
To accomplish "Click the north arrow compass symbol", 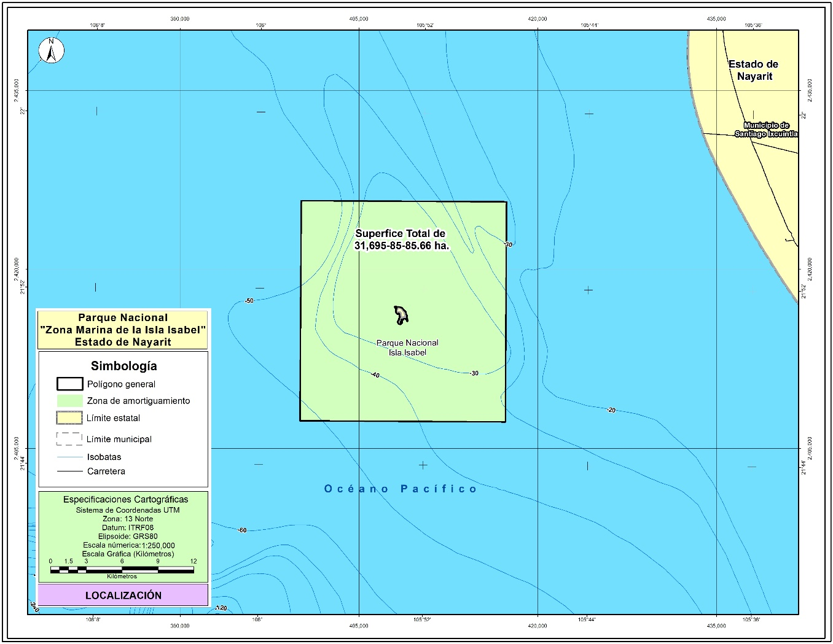I will pos(52,50).
